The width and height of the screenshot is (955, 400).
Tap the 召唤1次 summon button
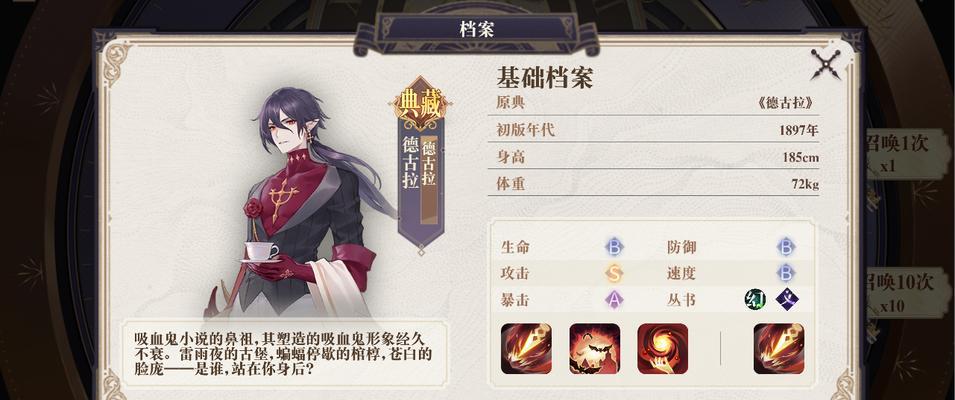896,154
